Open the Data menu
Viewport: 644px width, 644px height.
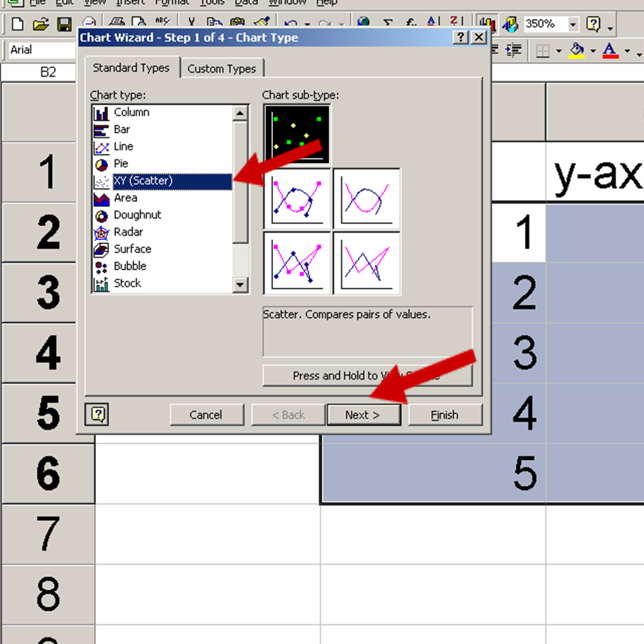[245, 3]
